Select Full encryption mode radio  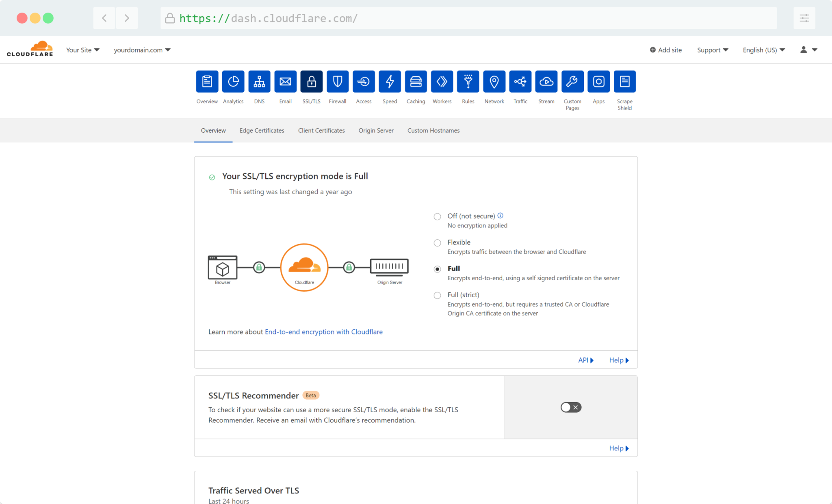tap(437, 269)
